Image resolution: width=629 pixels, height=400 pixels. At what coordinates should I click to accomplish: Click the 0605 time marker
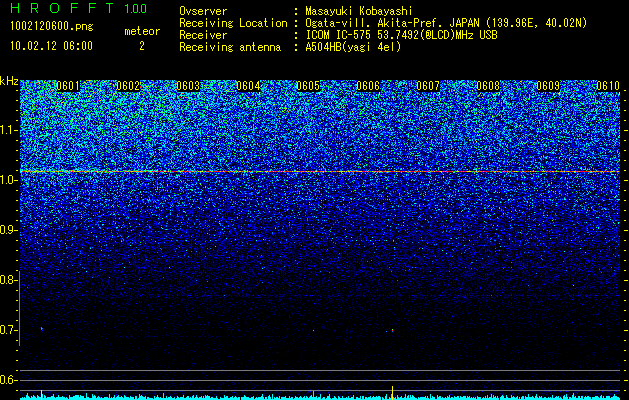(308, 86)
